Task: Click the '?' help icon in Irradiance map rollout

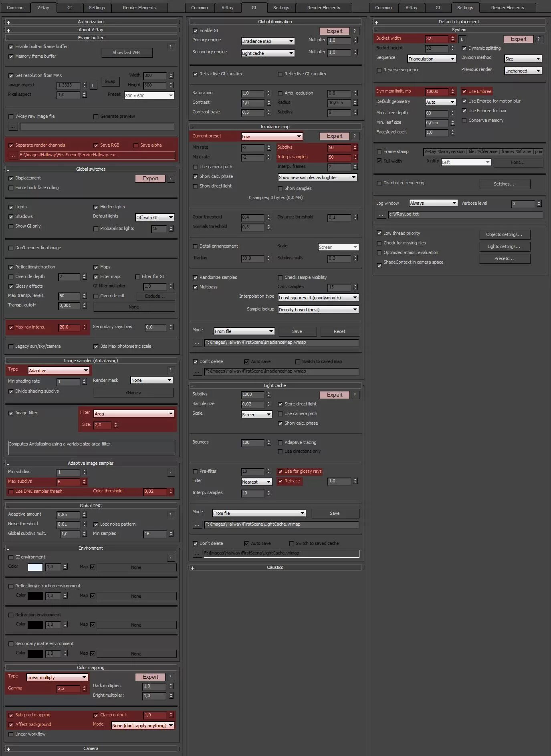Action: click(x=355, y=136)
